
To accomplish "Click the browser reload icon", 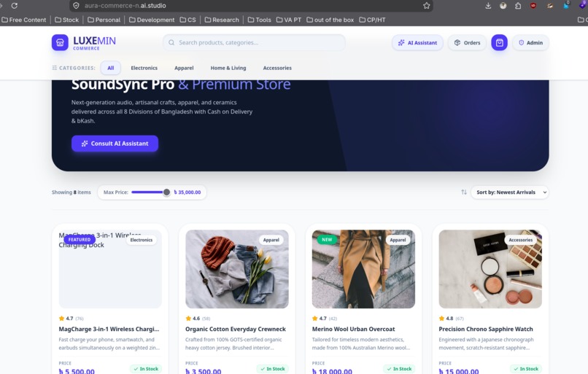I will pos(15,6).
